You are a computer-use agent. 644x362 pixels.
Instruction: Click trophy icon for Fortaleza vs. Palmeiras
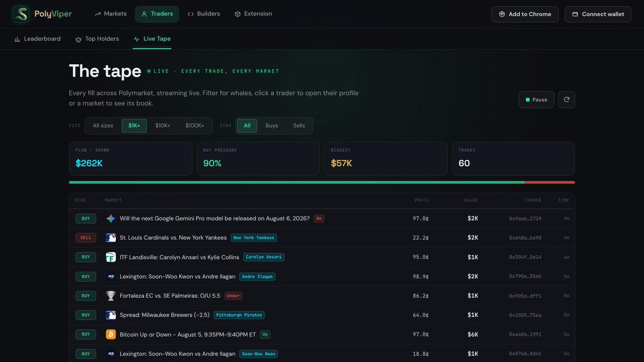tap(111, 295)
